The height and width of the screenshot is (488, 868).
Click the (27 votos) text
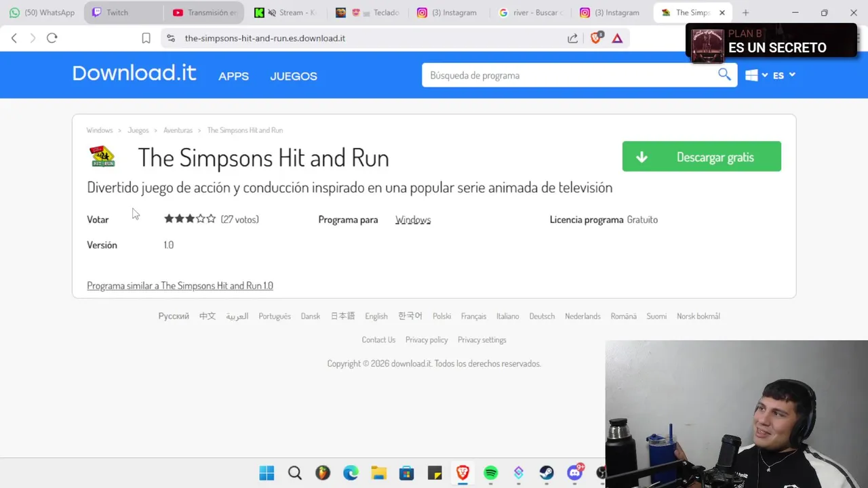[x=240, y=219]
